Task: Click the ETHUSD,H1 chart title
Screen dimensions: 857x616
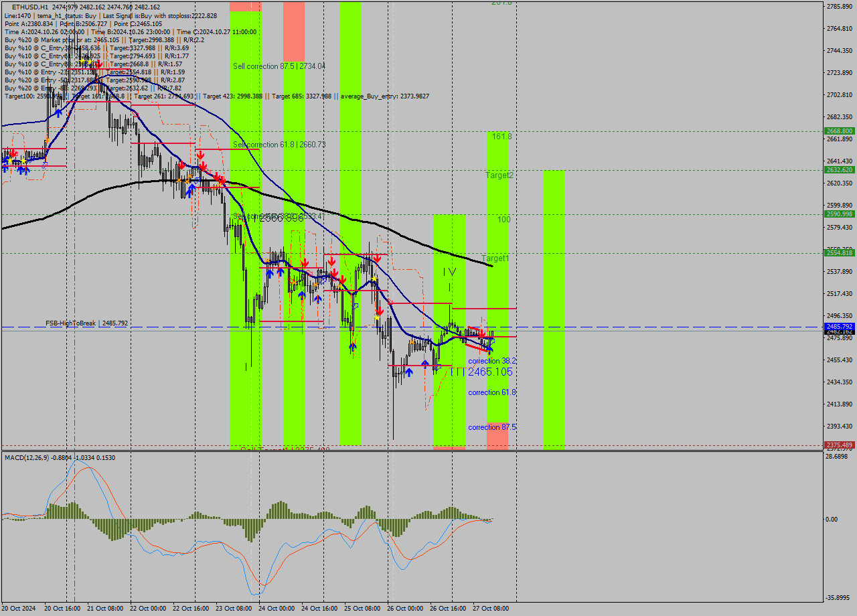Action: [x=29, y=7]
